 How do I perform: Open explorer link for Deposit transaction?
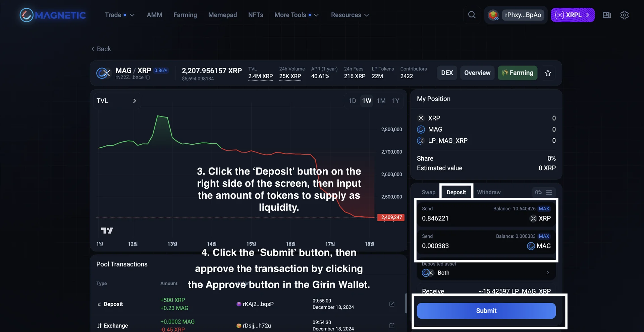392,304
